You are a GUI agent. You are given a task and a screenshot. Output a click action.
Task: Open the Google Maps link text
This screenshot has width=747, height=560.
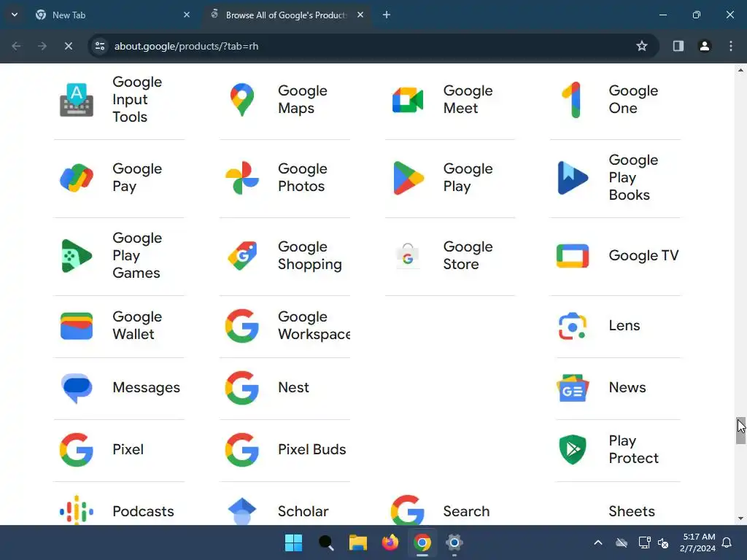pyautogui.click(x=303, y=99)
